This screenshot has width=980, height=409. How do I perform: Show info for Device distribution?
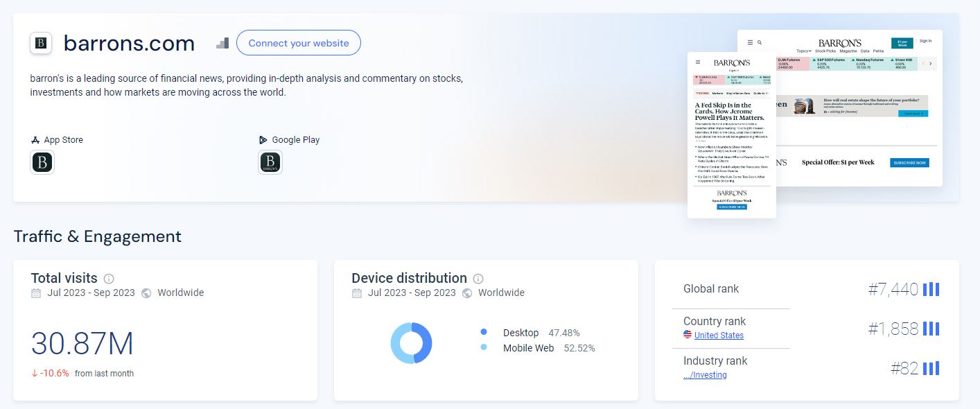click(478, 279)
